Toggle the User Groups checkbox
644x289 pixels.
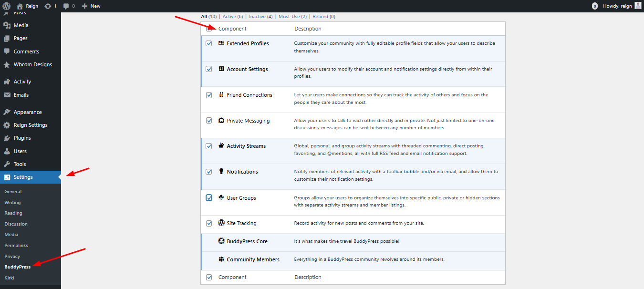pyautogui.click(x=209, y=198)
